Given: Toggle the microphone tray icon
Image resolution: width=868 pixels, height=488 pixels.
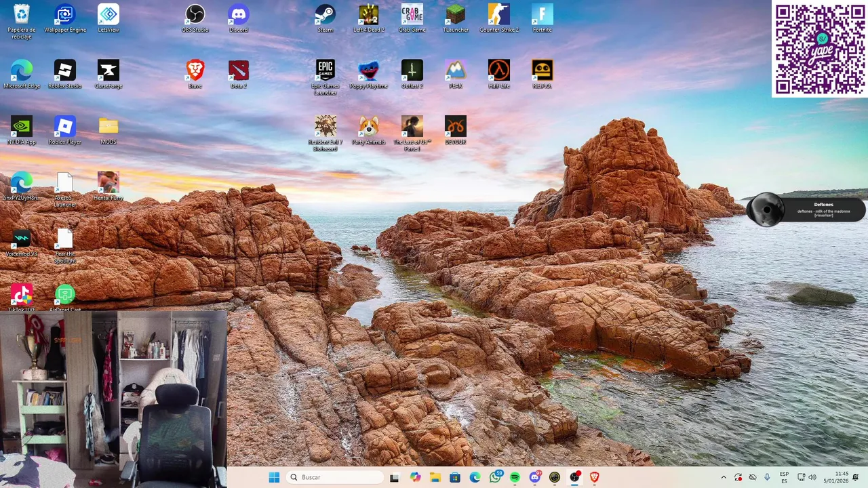Looking at the screenshot, I should tap(767, 477).
